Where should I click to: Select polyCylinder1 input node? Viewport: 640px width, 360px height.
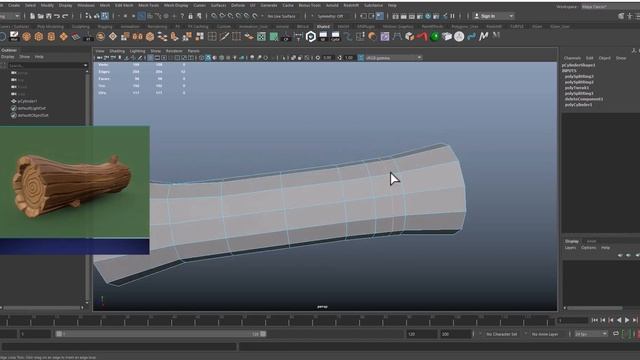578,104
